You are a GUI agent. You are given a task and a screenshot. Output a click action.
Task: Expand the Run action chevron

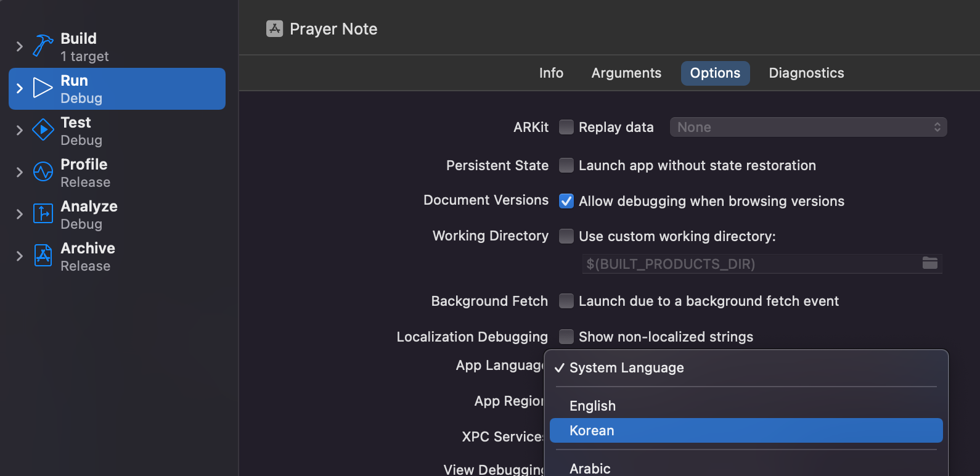tap(19, 88)
